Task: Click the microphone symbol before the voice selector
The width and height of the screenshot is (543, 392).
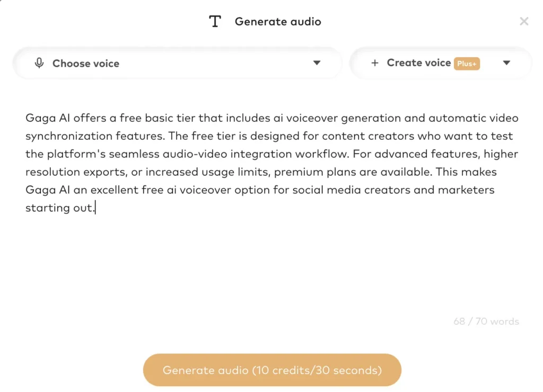Action: click(x=39, y=63)
